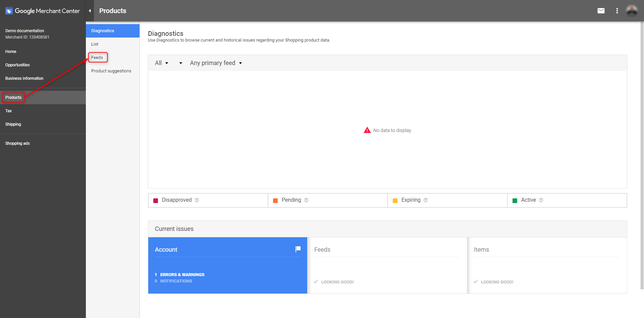The image size is (644, 318).
Task: Click the Current issues heading
Action: (x=174, y=229)
